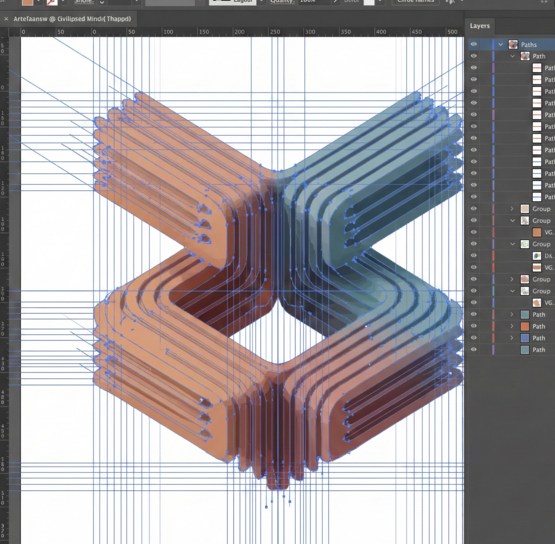Hide the bottom-most Path row in Layers

pyautogui.click(x=474, y=349)
